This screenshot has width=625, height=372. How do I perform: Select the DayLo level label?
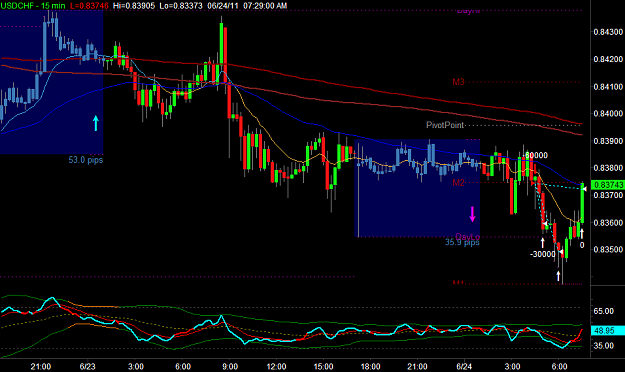tap(468, 236)
